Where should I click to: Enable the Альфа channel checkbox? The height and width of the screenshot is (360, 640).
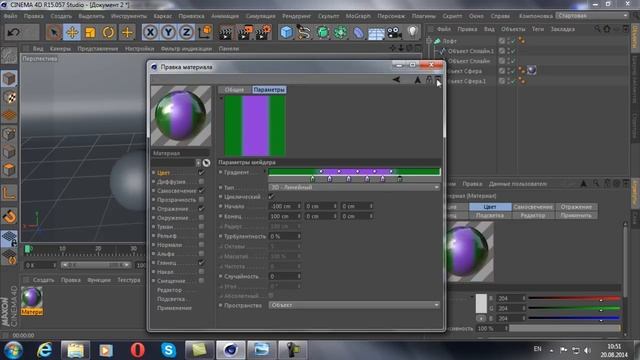(x=201, y=253)
